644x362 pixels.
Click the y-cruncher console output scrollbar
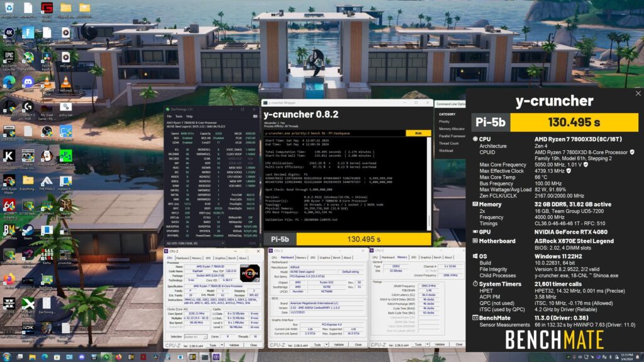pyautogui.click(x=429, y=184)
